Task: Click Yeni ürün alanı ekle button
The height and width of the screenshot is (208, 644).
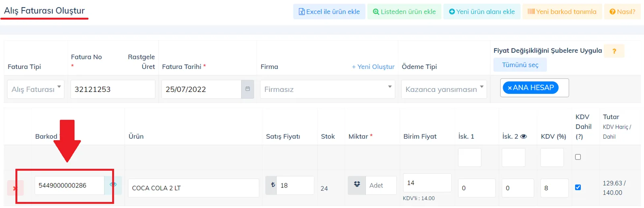Action: point(482,12)
